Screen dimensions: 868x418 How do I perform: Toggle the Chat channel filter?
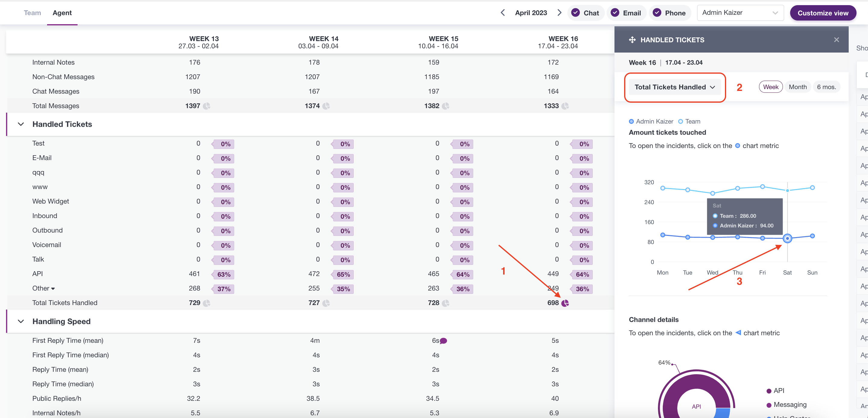(586, 13)
